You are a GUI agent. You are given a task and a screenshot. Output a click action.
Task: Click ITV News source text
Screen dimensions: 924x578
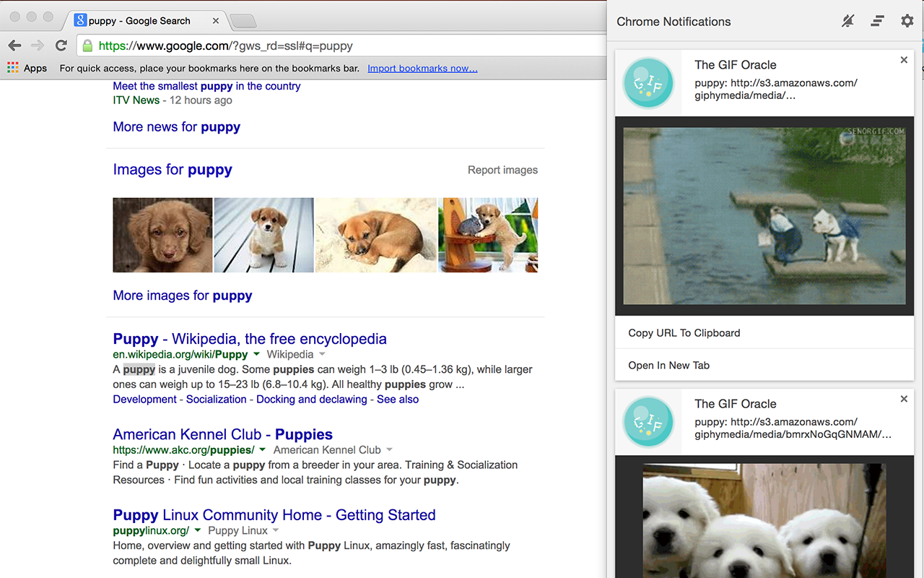136,100
